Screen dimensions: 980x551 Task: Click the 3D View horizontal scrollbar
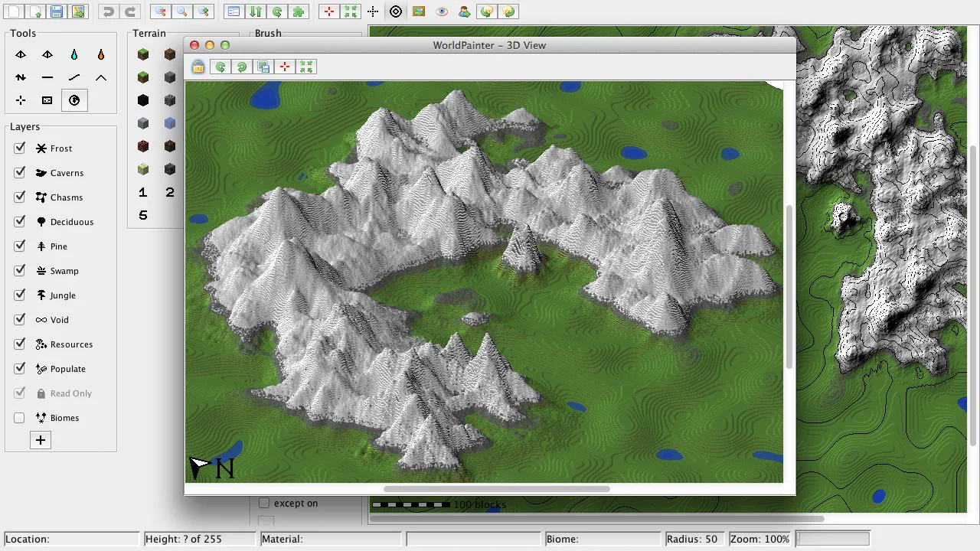496,489
